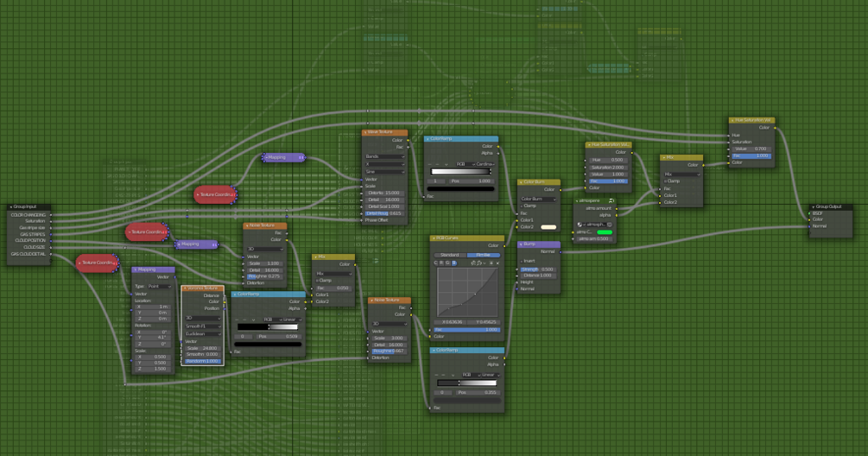Select the R channel in RGB Curves
Screen dimensions: 868x456
(441, 263)
